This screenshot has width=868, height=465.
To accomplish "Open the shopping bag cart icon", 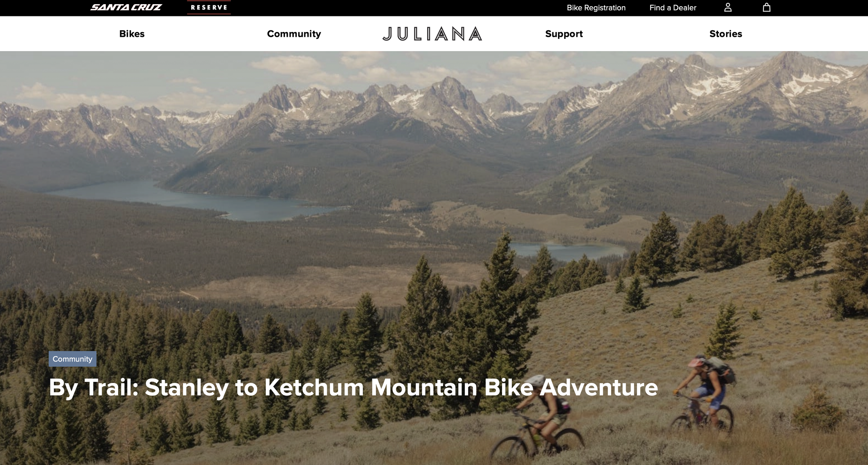I will [x=767, y=7].
